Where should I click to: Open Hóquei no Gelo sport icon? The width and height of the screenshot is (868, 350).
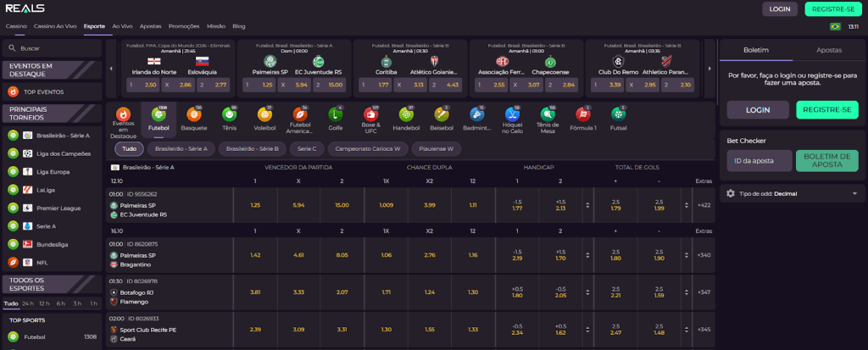coord(513,114)
